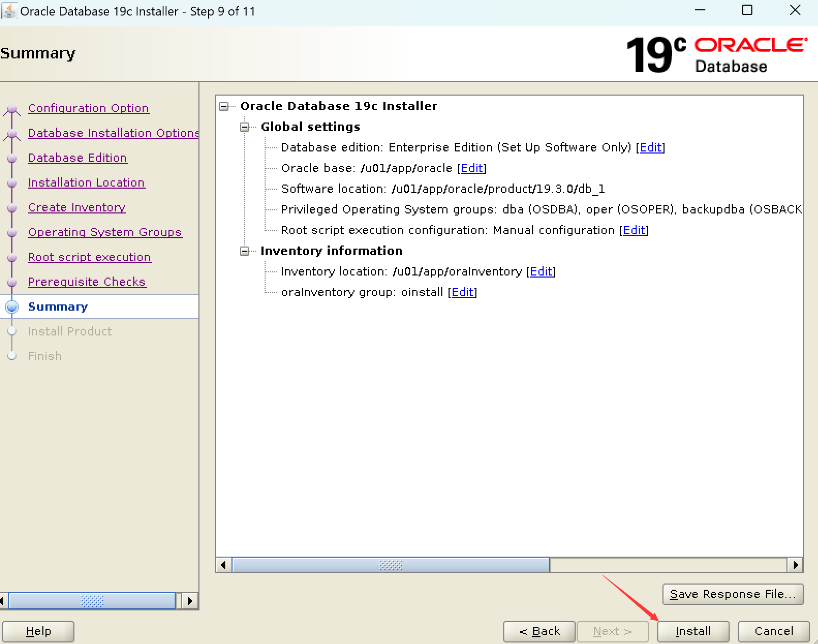Screen dimensions: 818x644
Task: Click the Configuration Option step marker icon
Action: click(x=12, y=110)
